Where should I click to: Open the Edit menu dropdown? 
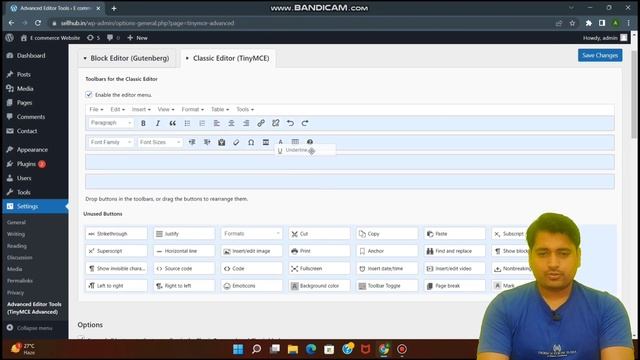[x=118, y=109]
